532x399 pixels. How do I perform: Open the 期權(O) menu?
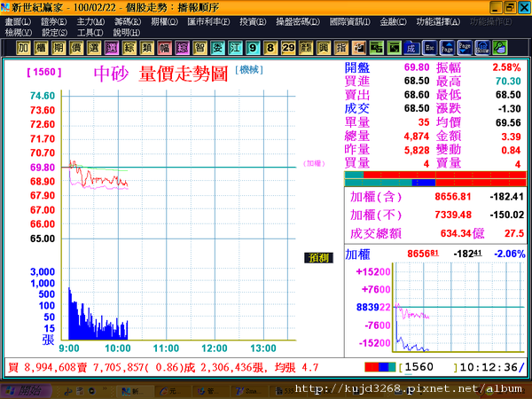point(165,21)
